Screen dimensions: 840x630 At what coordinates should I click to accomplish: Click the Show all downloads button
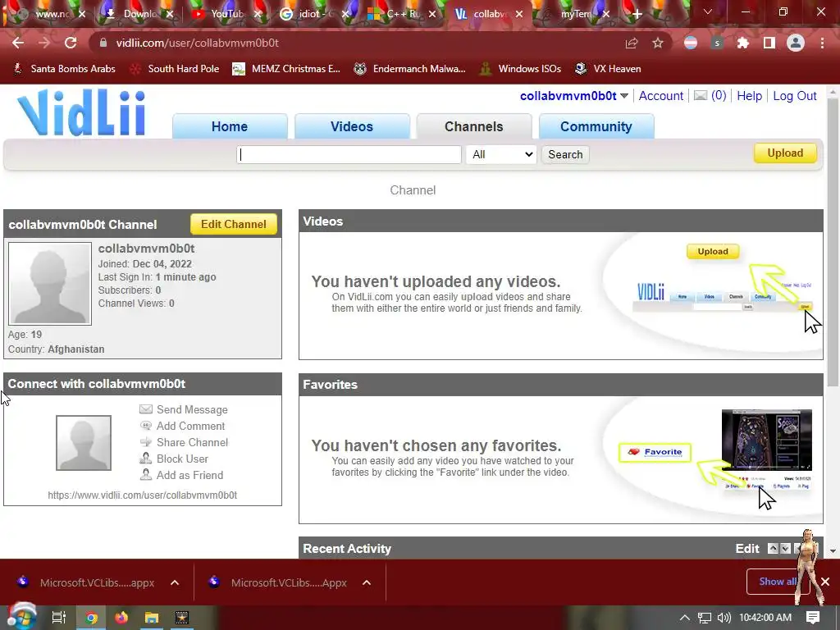pyautogui.click(x=777, y=582)
